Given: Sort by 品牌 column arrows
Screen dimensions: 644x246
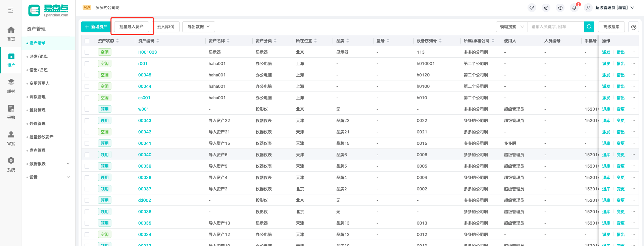Looking at the screenshot, I should point(348,41).
